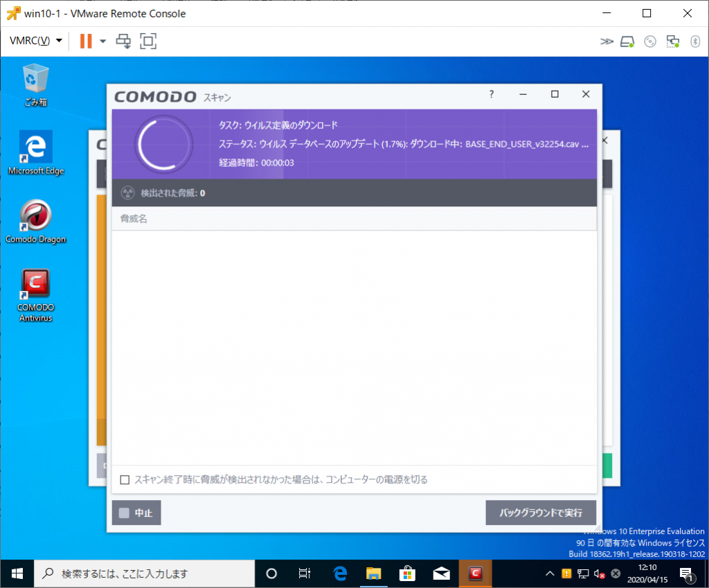Open Microsoft Store from the taskbar
The width and height of the screenshot is (709, 588).
tap(407, 573)
